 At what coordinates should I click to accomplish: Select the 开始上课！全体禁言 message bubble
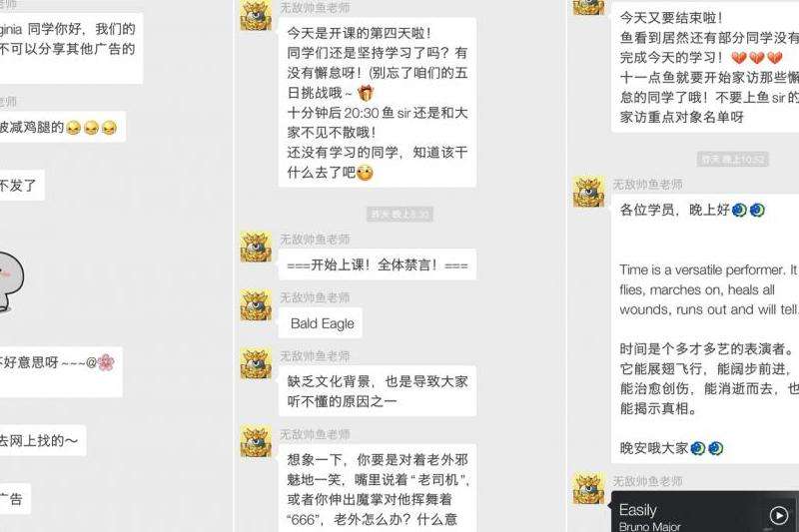pos(378,265)
